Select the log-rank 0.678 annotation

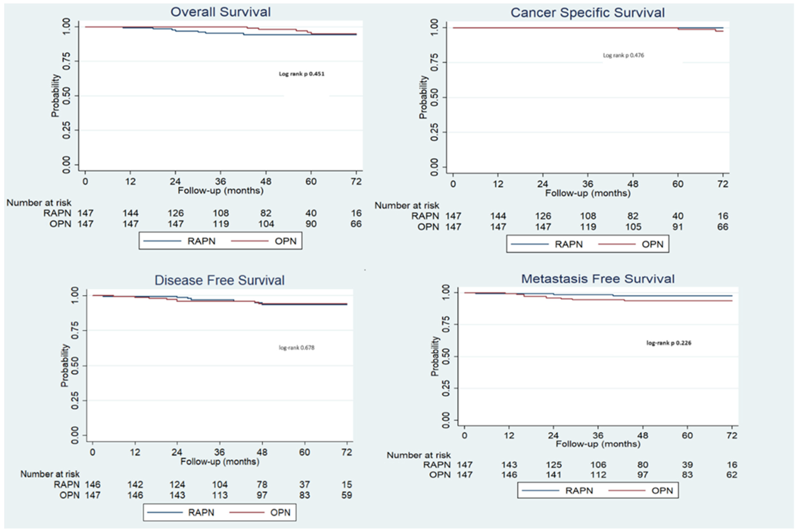(x=296, y=347)
